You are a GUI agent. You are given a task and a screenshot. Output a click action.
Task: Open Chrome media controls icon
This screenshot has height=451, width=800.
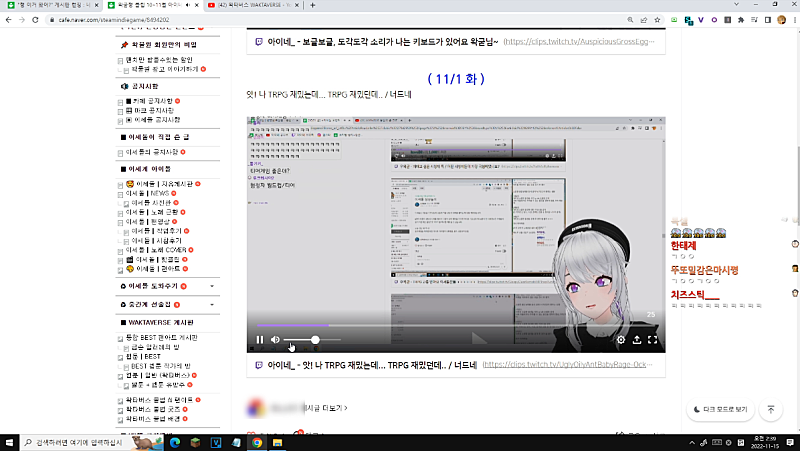754,20
